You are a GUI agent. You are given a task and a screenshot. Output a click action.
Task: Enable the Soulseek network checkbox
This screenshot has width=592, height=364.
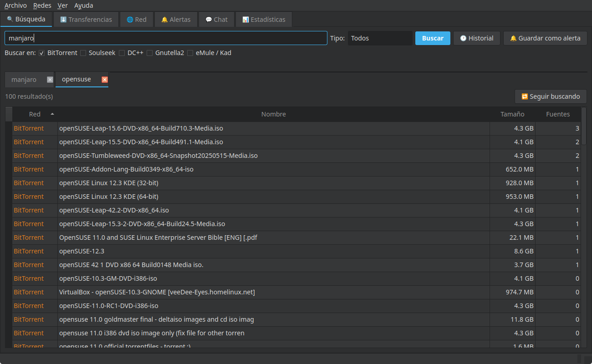[x=83, y=53]
